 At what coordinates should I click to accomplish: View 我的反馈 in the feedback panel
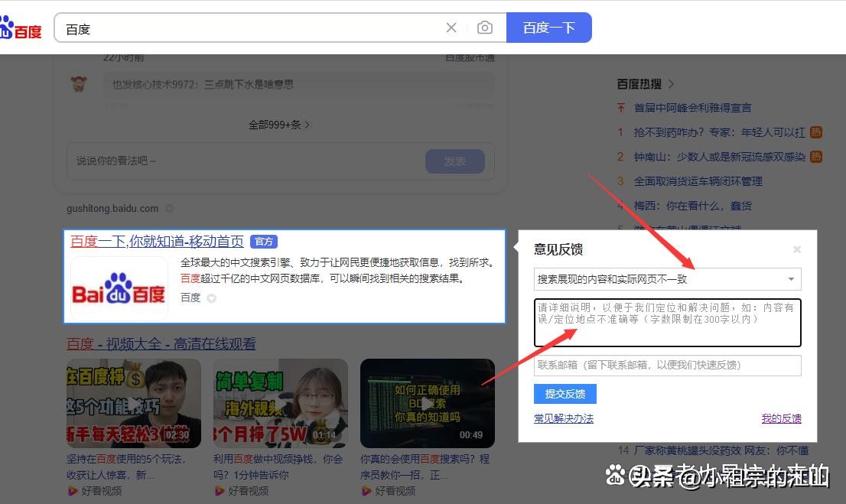click(x=781, y=418)
